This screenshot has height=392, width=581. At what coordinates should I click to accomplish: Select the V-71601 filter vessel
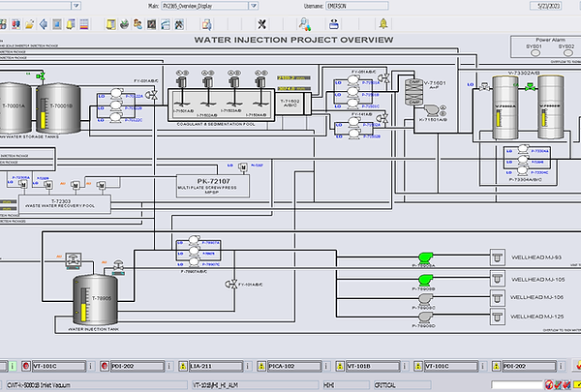pyautogui.click(x=413, y=92)
